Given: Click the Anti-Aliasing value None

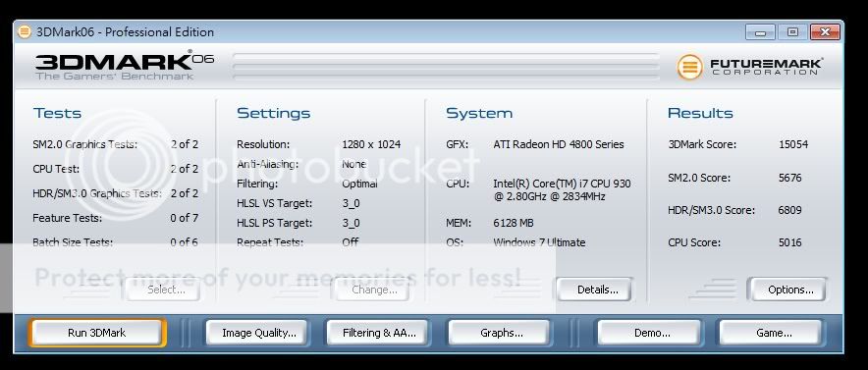Looking at the screenshot, I should pyautogui.click(x=354, y=164).
